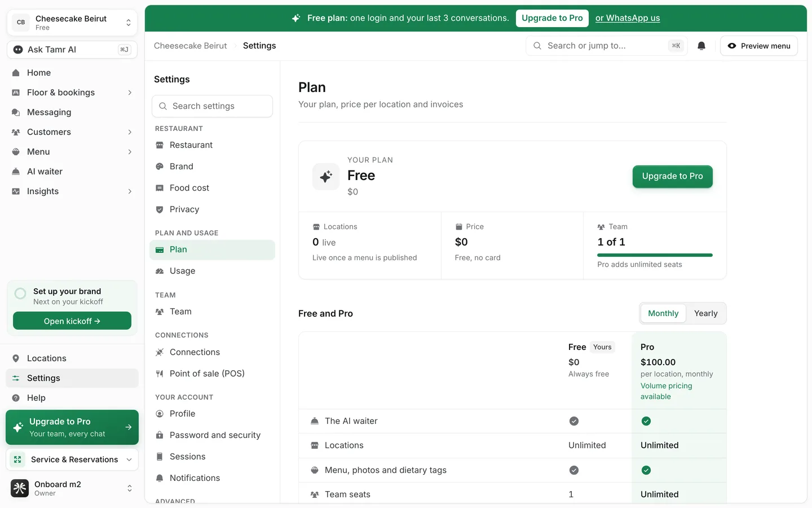This screenshot has width=812, height=508.
Task: Click the Help question icon
Action: point(16,398)
